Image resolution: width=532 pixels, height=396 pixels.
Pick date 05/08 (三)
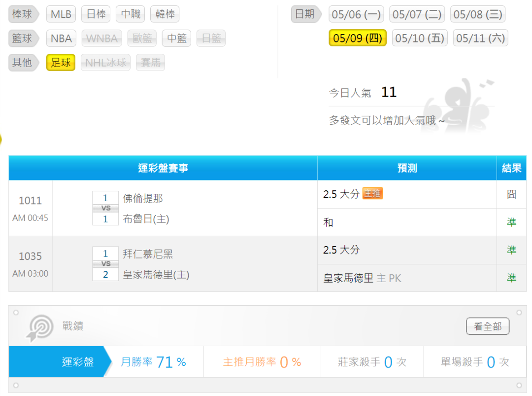coord(478,14)
